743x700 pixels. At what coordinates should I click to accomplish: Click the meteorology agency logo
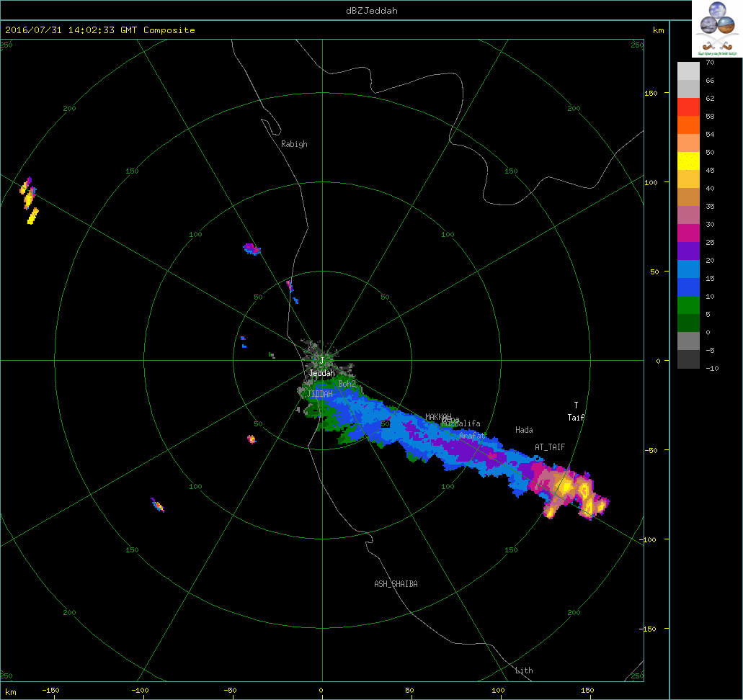[x=717, y=27]
